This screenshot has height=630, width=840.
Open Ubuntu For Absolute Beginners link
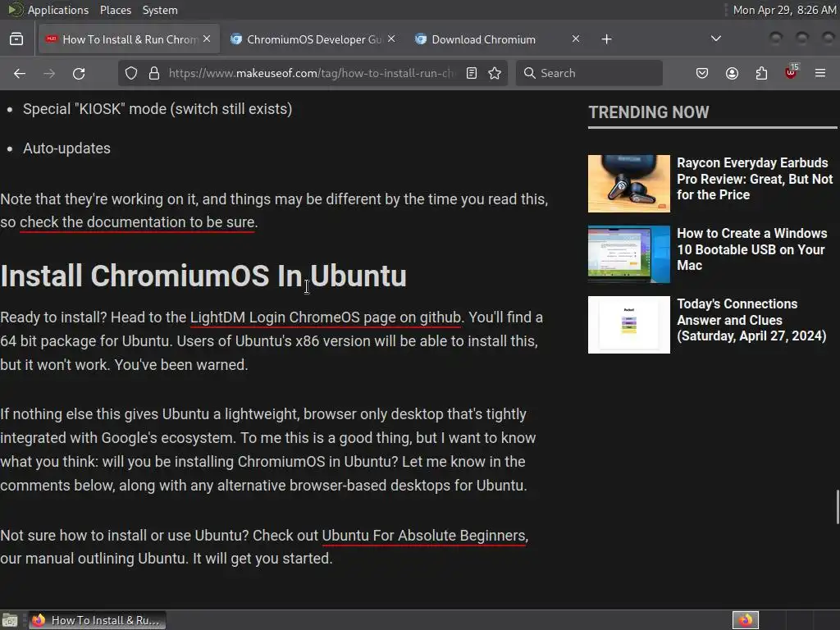tap(424, 536)
